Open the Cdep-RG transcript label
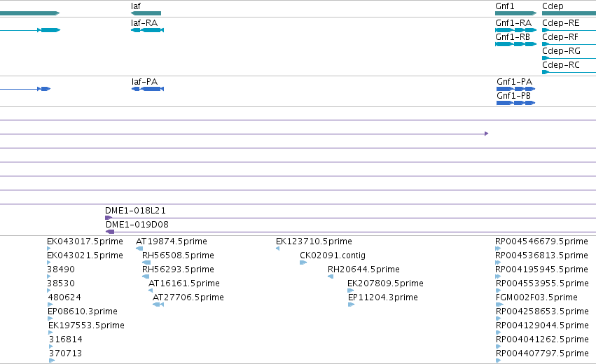 tap(561, 51)
